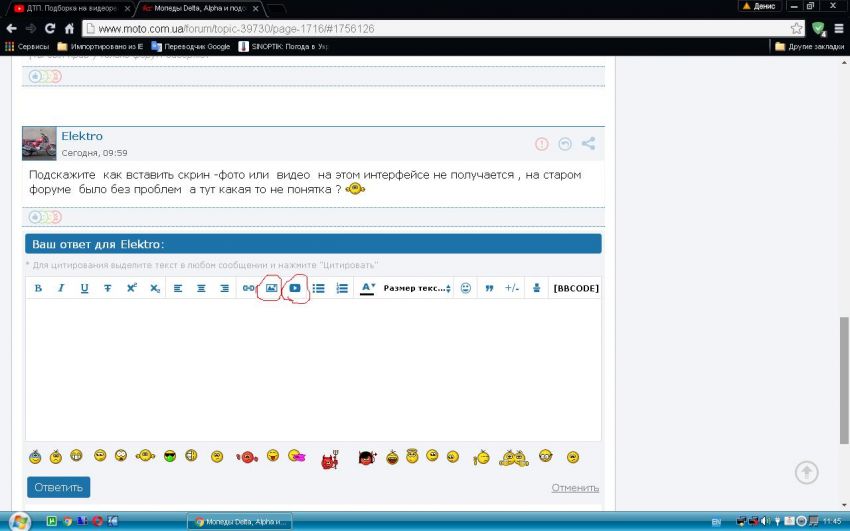Reload the page with refresh icon

[50, 29]
